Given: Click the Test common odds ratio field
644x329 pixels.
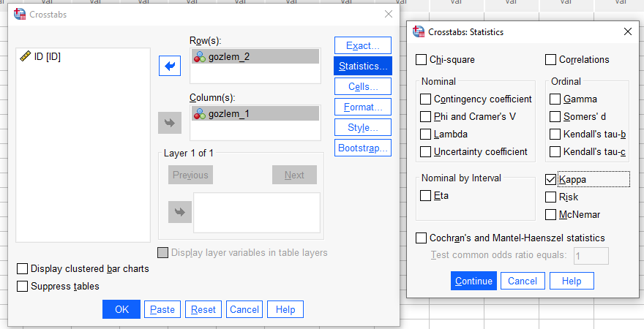Looking at the screenshot, I should click(591, 255).
